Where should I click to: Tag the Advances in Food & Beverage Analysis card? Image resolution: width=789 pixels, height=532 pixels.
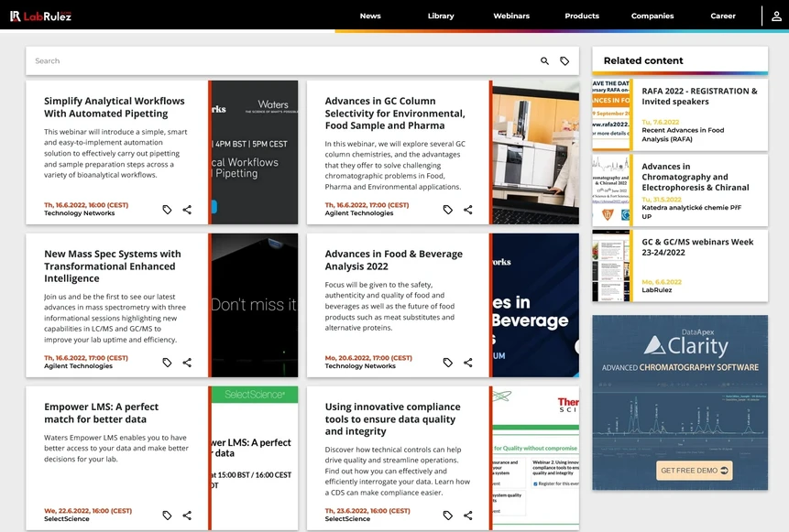coord(448,363)
